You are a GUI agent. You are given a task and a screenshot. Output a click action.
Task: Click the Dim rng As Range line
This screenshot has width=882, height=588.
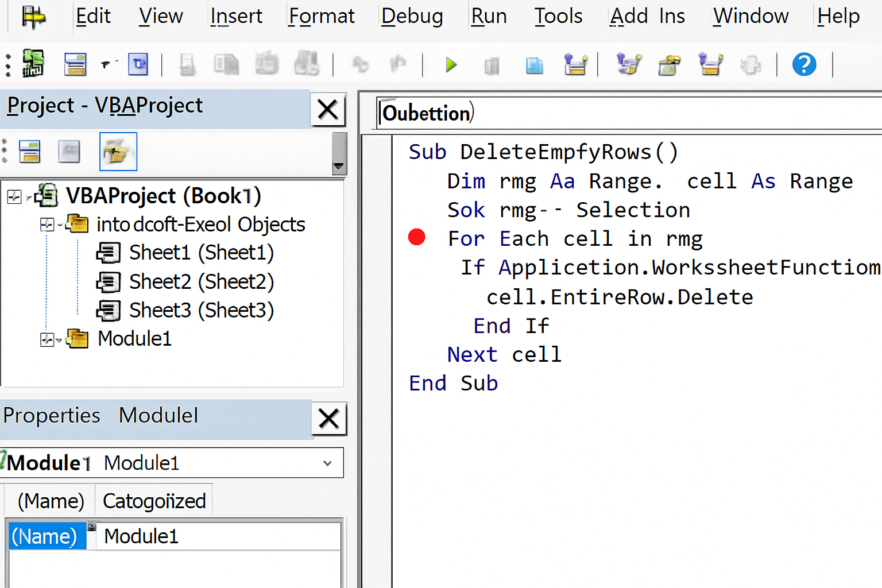click(650, 181)
